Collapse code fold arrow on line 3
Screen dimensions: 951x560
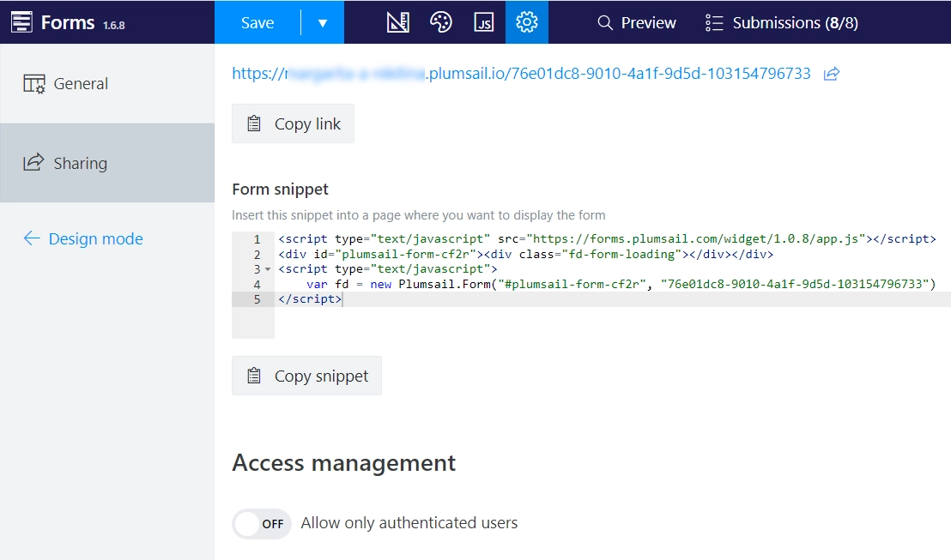pyautogui.click(x=268, y=269)
